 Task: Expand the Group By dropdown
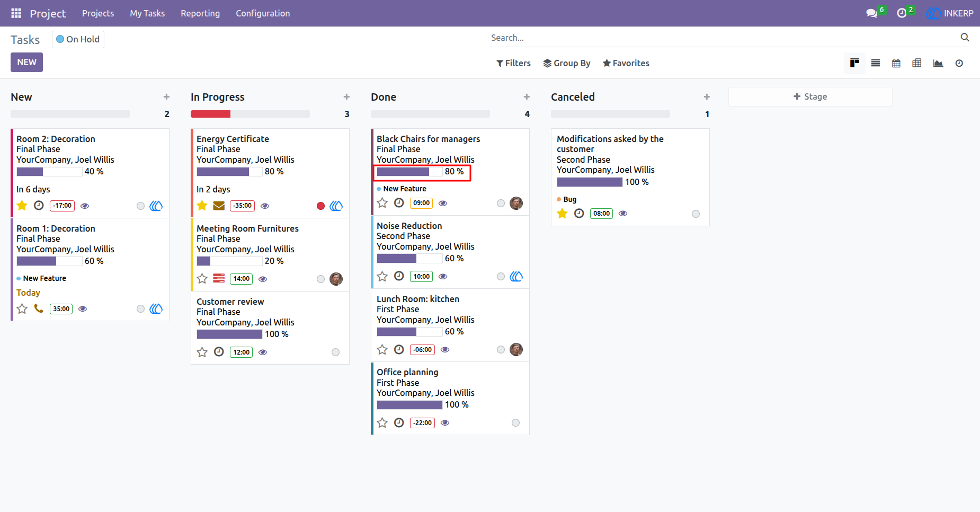[567, 63]
